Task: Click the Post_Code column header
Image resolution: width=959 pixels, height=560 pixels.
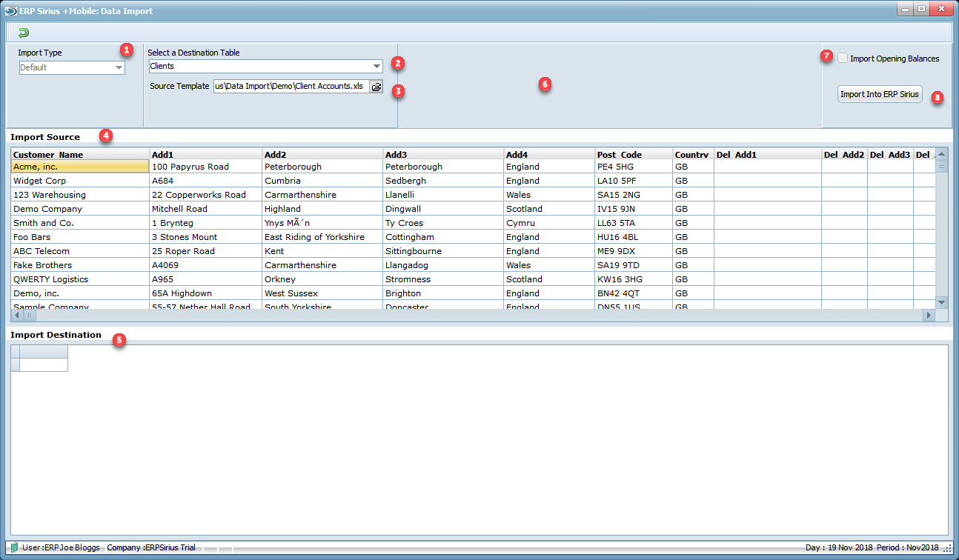Action: pyautogui.click(x=634, y=154)
